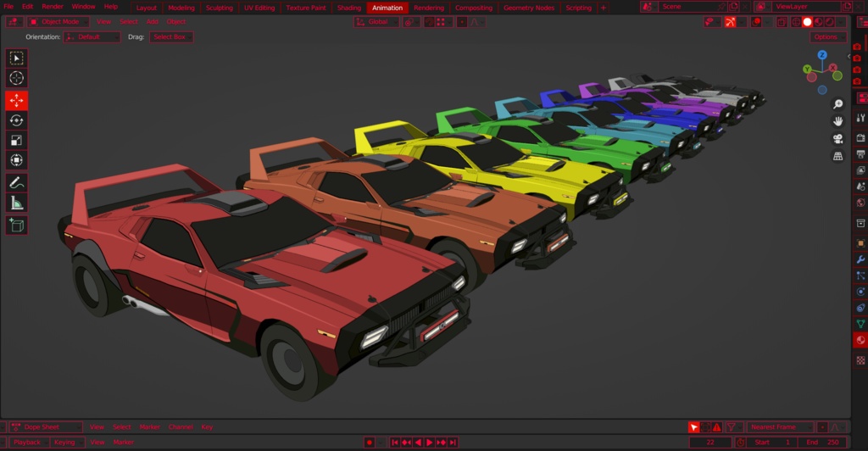
Task: Activate the Scale tool
Action: pyautogui.click(x=17, y=141)
